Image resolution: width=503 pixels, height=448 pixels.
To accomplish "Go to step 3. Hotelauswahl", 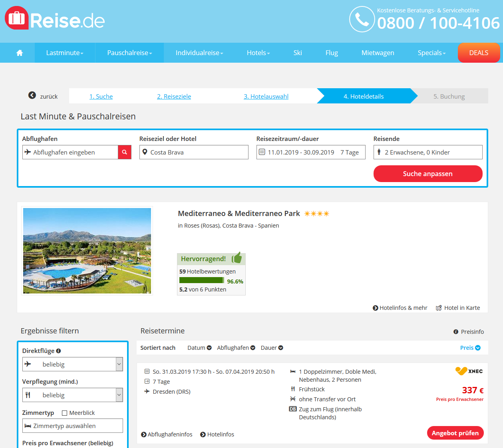I will pos(266,96).
